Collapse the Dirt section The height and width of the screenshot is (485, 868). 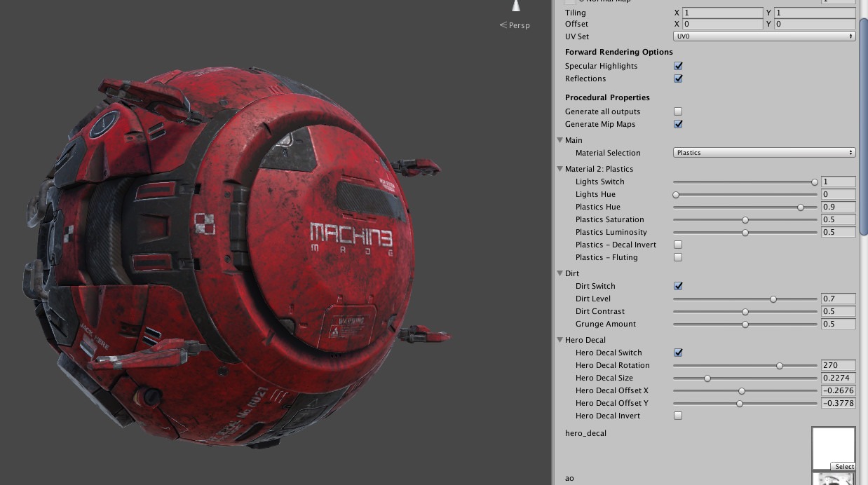pyautogui.click(x=560, y=273)
